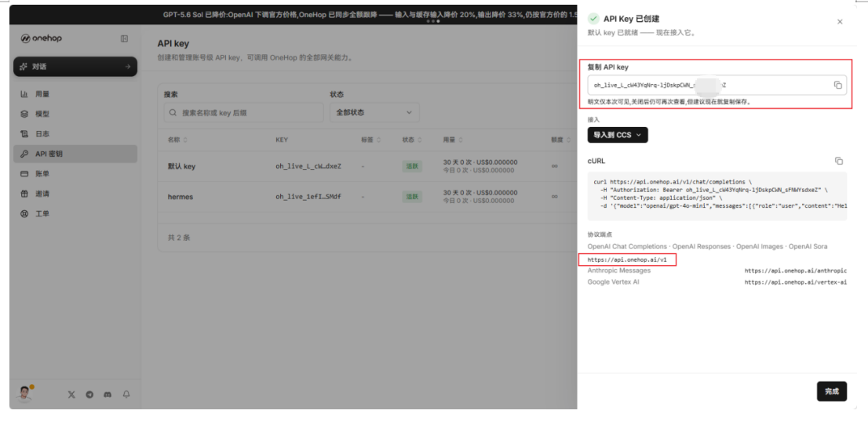868x425 pixels.
Task: Open 工单 tickets in the sidebar
Action: [75, 213]
